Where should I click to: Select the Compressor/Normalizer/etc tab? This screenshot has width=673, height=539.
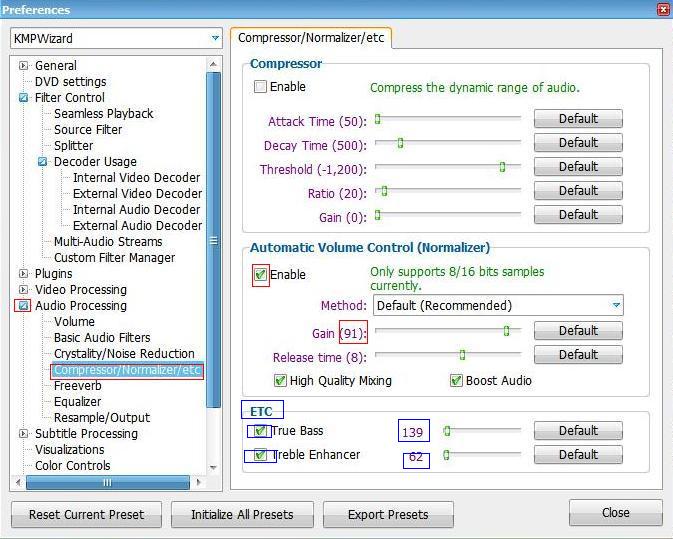point(311,38)
